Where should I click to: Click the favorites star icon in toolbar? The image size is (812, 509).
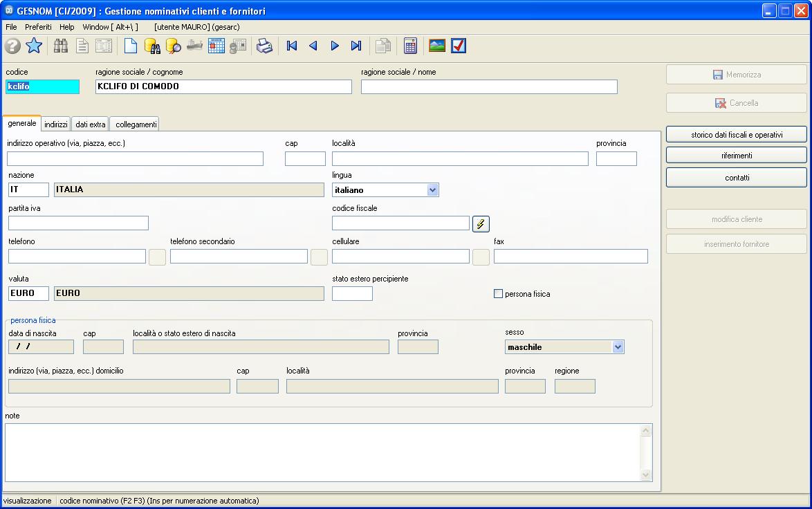34,46
